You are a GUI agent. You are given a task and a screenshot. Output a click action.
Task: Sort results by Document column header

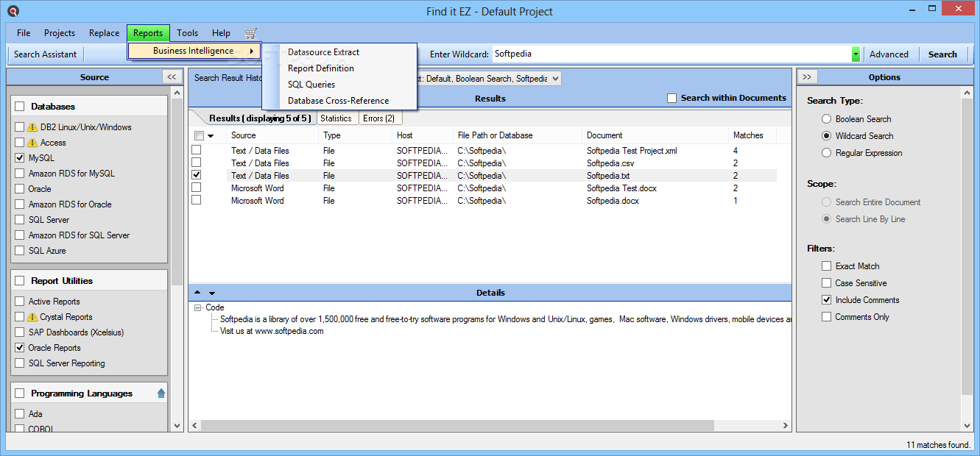click(x=655, y=135)
